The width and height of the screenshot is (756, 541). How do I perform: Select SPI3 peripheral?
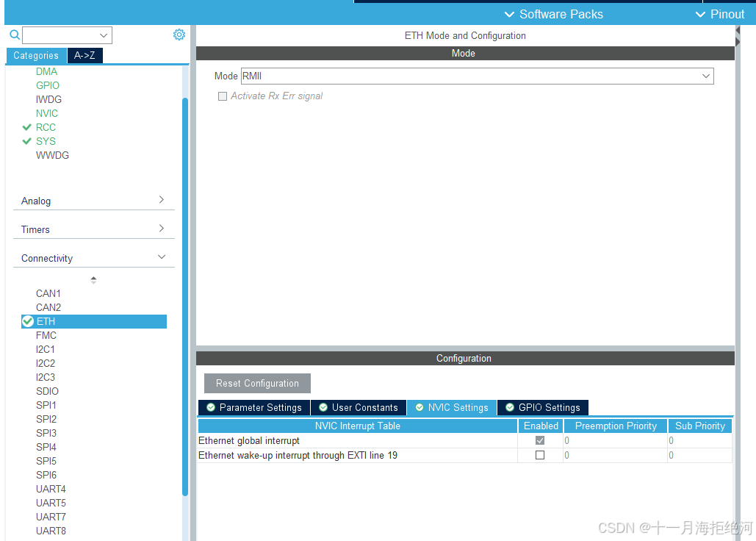(x=46, y=433)
